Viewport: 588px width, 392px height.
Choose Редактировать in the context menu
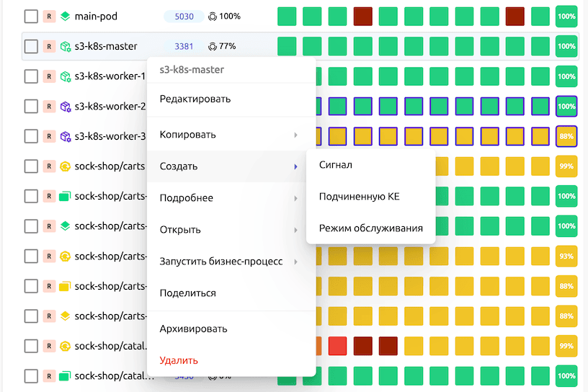195,99
